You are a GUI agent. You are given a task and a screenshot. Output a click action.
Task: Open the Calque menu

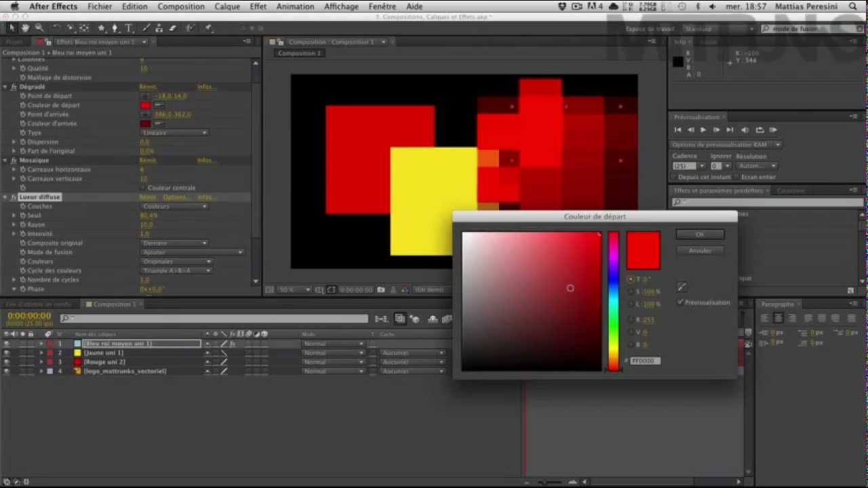coord(227,6)
